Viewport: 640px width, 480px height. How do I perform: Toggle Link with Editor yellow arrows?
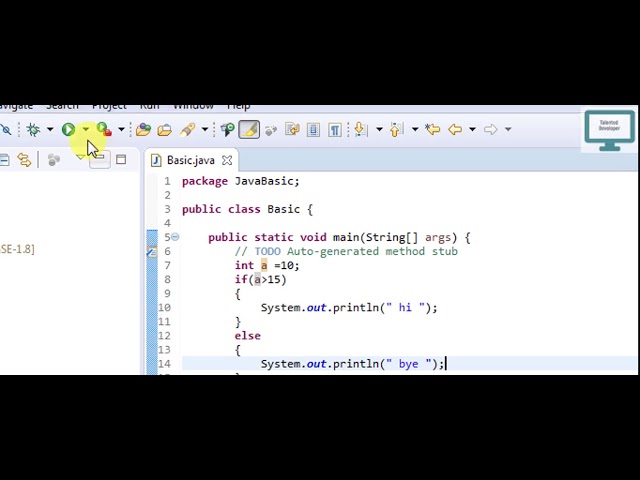(x=24, y=160)
